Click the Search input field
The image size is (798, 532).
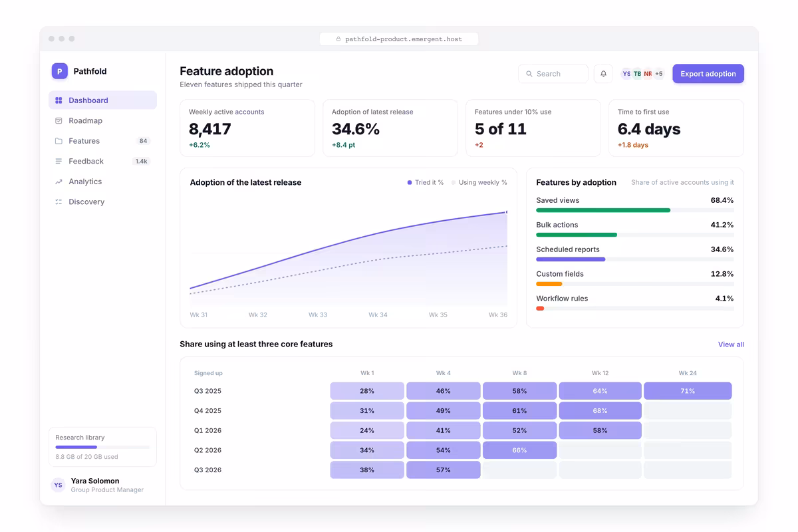[553, 74]
